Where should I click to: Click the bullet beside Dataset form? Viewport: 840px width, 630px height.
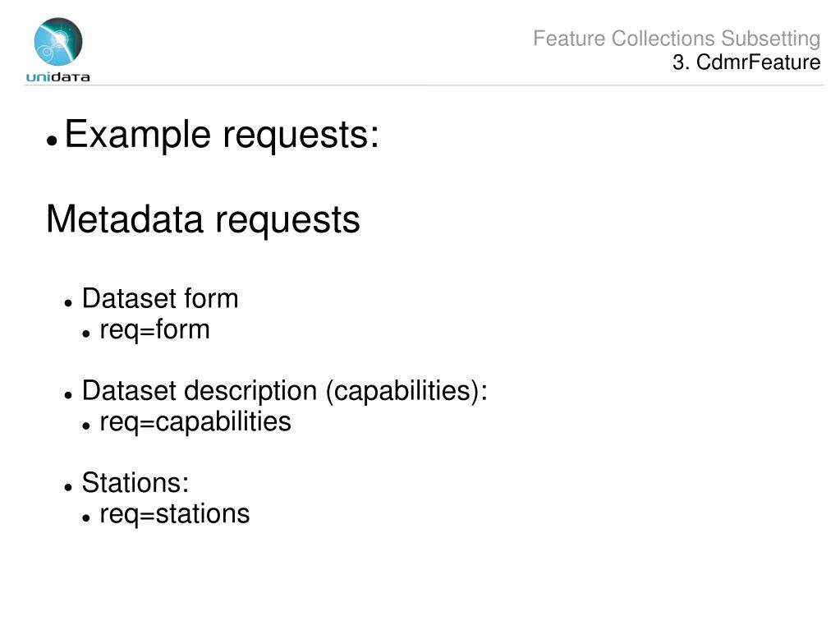coord(68,303)
